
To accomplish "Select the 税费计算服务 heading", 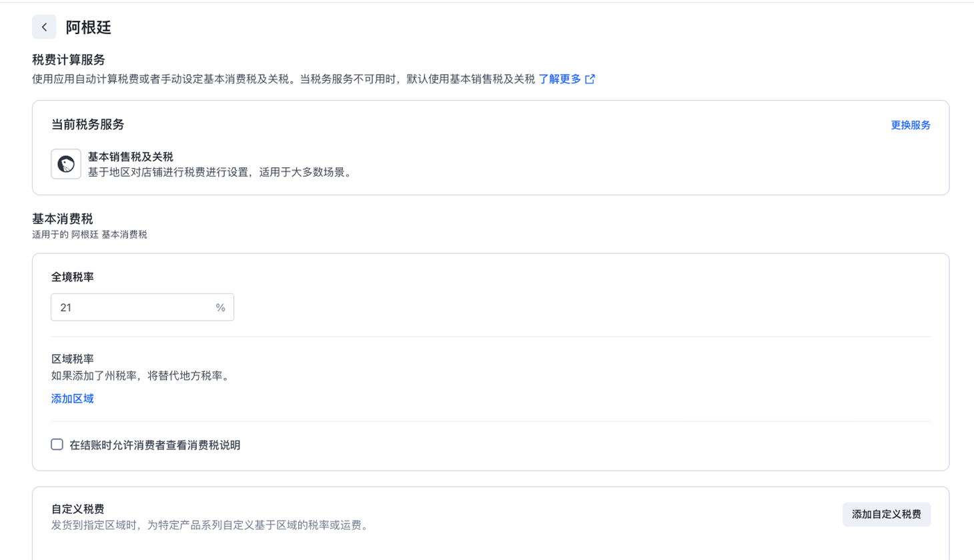I will click(x=69, y=60).
